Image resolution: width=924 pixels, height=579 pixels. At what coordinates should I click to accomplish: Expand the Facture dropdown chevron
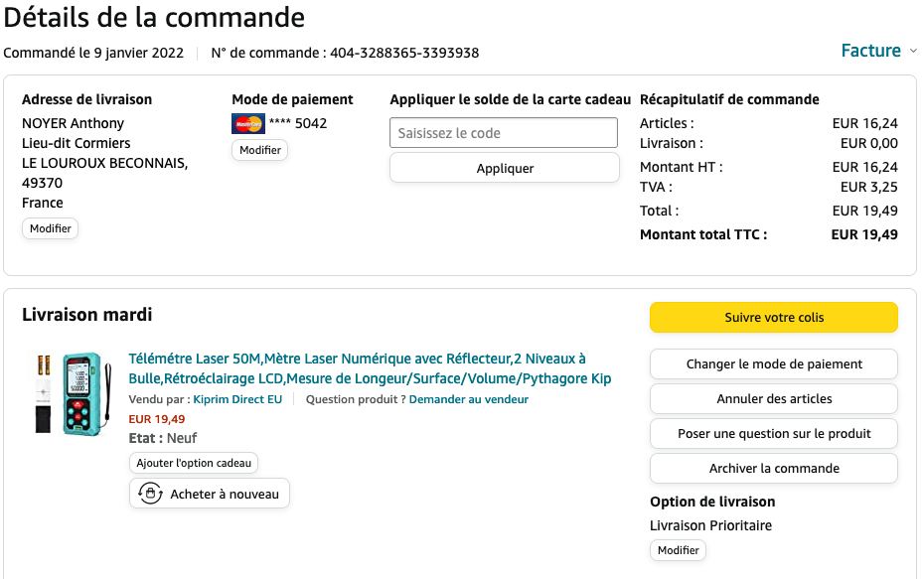[912, 51]
